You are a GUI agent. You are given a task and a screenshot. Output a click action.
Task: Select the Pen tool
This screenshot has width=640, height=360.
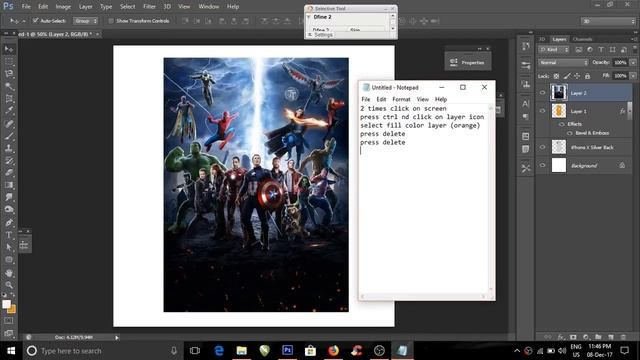[9, 222]
